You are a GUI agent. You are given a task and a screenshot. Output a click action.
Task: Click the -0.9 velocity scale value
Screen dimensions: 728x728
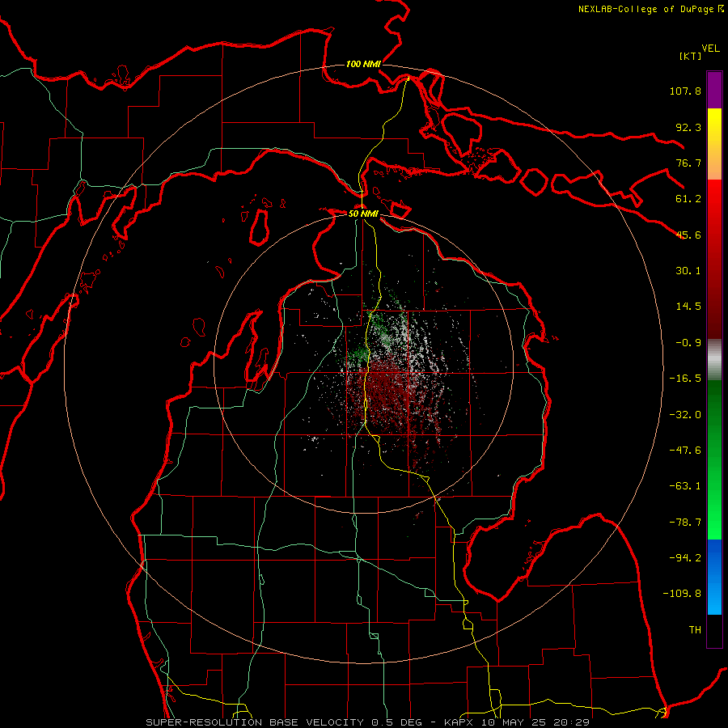(x=688, y=343)
